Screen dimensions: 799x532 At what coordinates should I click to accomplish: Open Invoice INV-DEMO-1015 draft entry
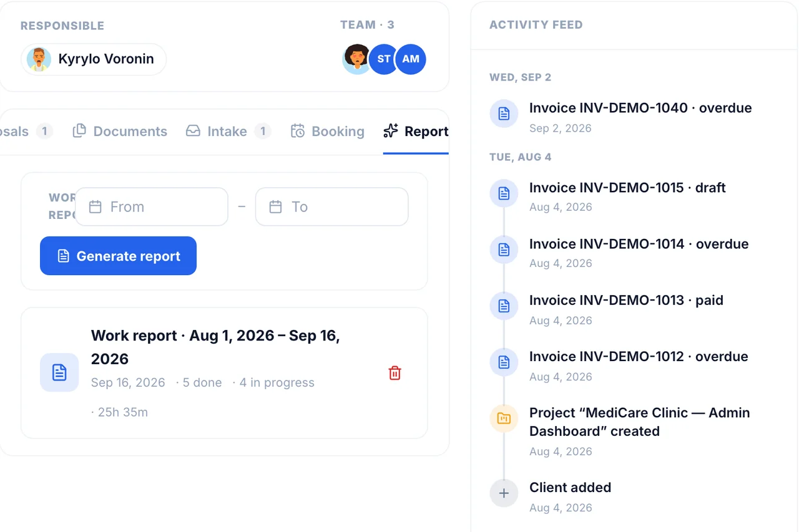click(627, 188)
